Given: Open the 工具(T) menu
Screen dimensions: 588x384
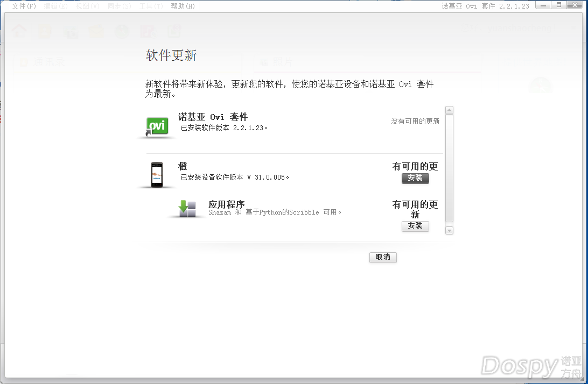Looking at the screenshot, I should click(151, 6).
